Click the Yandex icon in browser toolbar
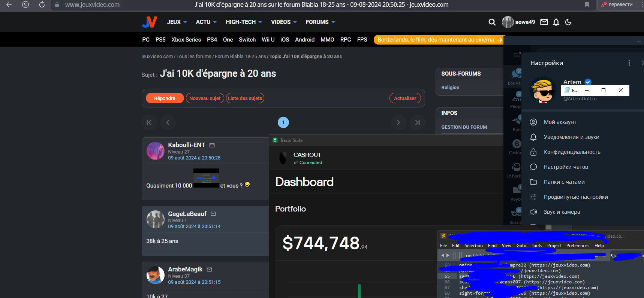This screenshot has width=644, height=298. click(x=25, y=4)
